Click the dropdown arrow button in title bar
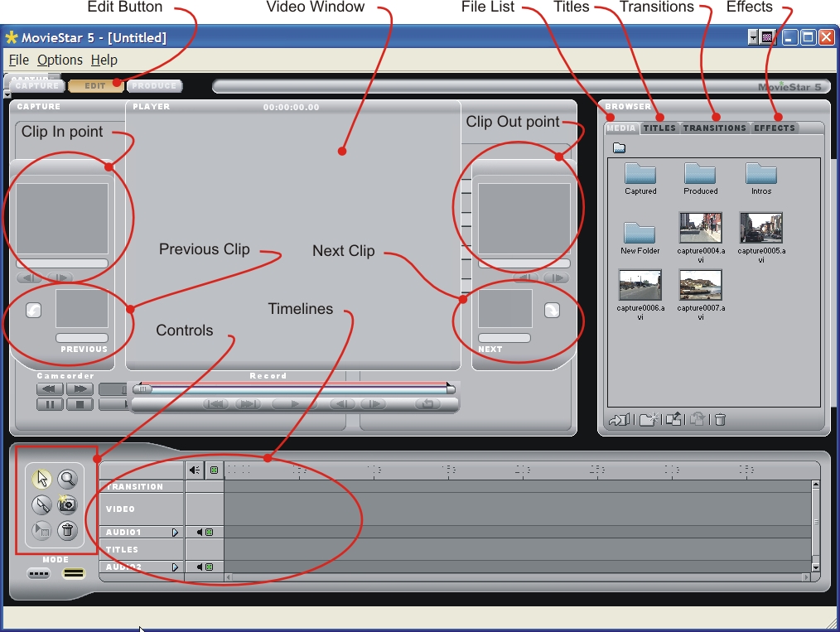The image size is (840, 632). [753, 37]
